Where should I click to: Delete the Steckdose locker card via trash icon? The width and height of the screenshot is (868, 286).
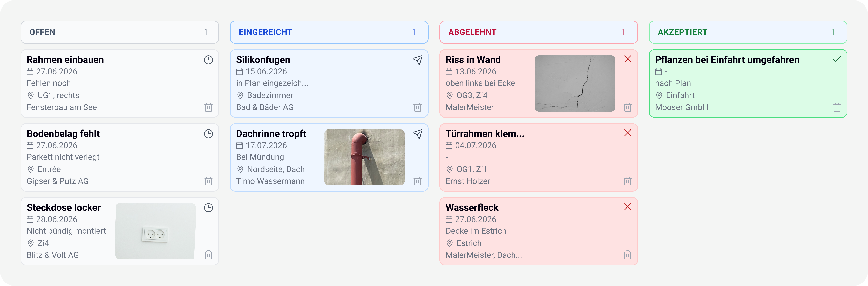(208, 255)
